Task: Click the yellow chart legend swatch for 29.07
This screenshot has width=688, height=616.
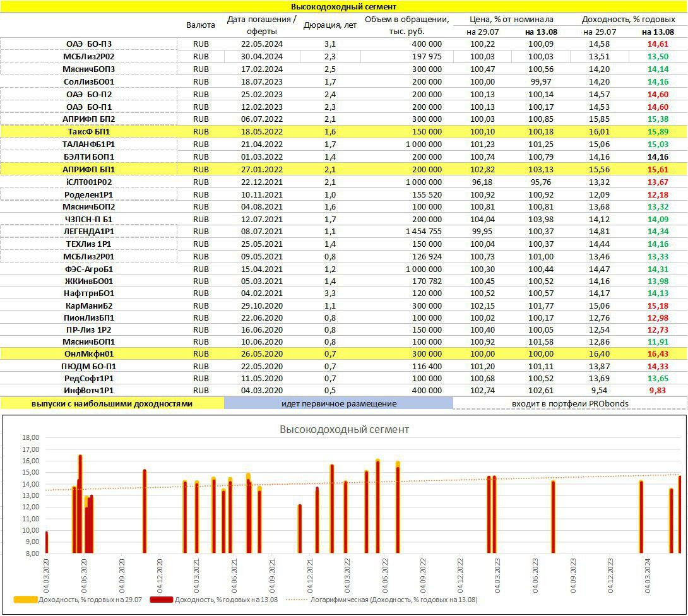Action: (x=25, y=600)
